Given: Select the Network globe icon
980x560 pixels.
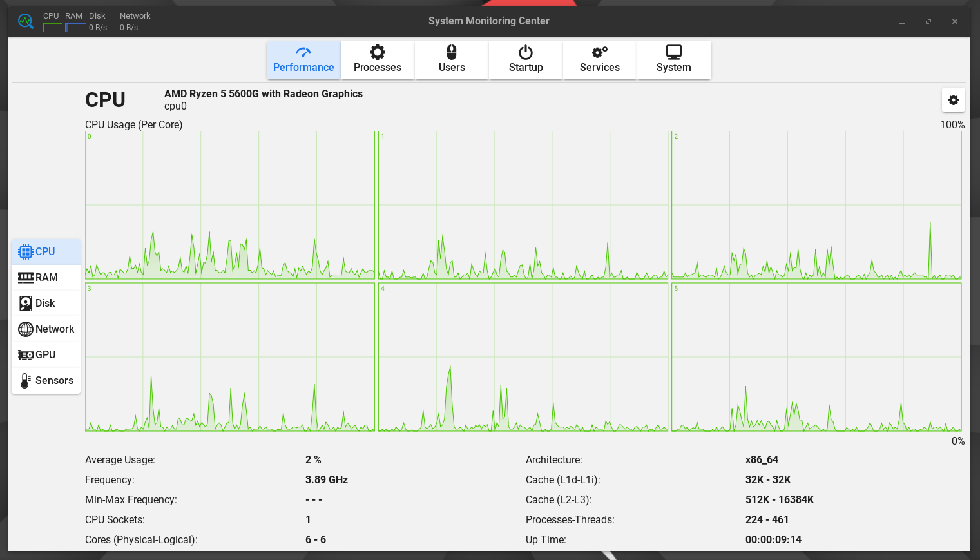Looking at the screenshot, I should pyautogui.click(x=26, y=329).
